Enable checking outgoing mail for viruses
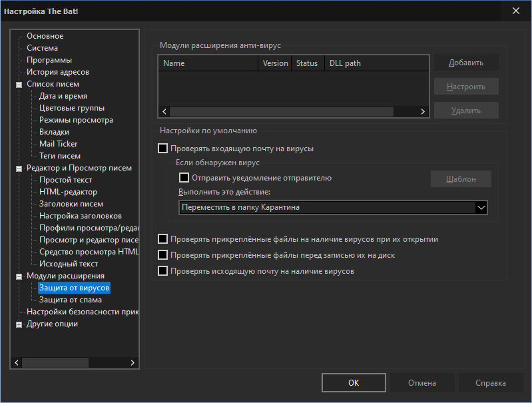This screenshot has width=532, height=403. 163,271
